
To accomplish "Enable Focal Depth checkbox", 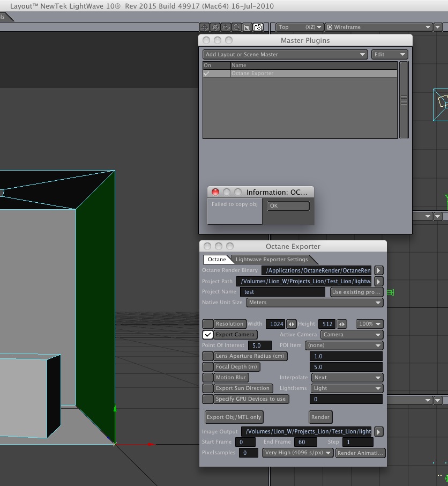I will click(x=208, y=367).
